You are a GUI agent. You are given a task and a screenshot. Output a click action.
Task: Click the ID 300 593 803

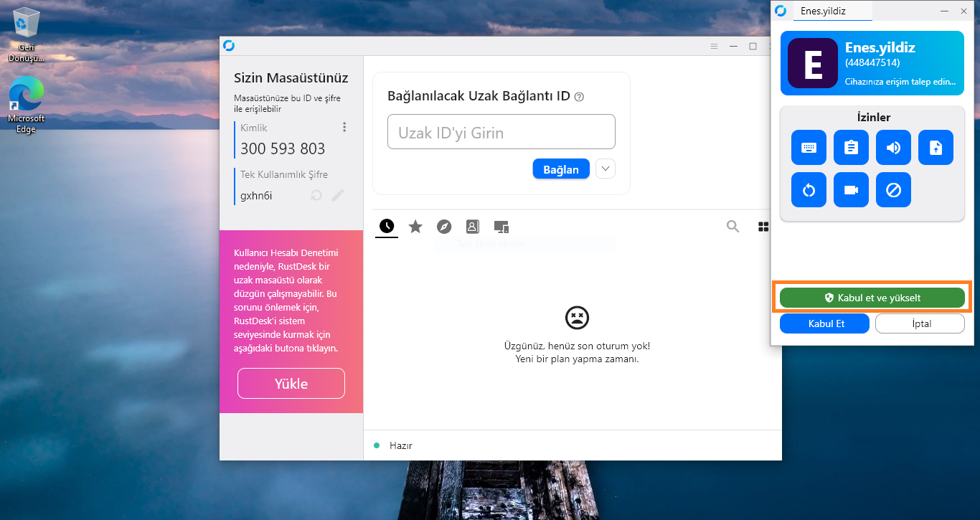[283, 148]
